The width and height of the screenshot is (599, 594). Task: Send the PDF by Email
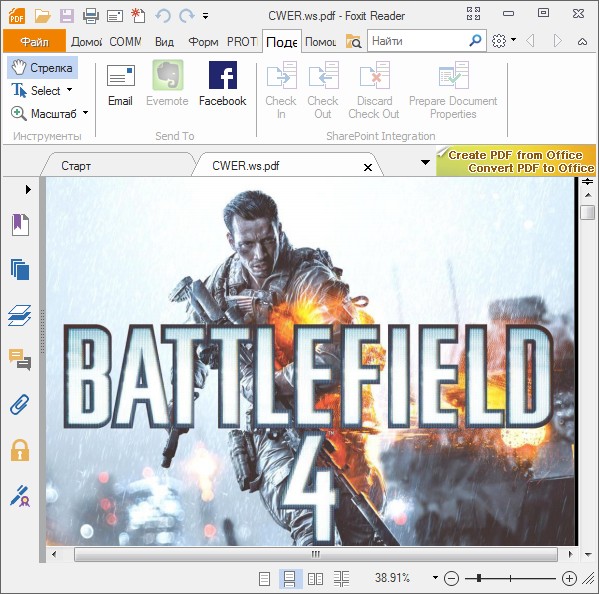coord(120,85)
